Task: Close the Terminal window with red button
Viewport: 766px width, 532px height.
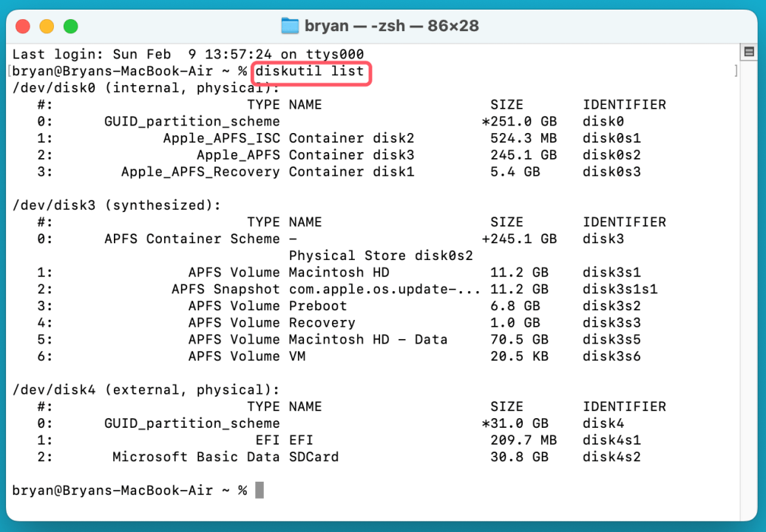Action: [x=22, y=27]
